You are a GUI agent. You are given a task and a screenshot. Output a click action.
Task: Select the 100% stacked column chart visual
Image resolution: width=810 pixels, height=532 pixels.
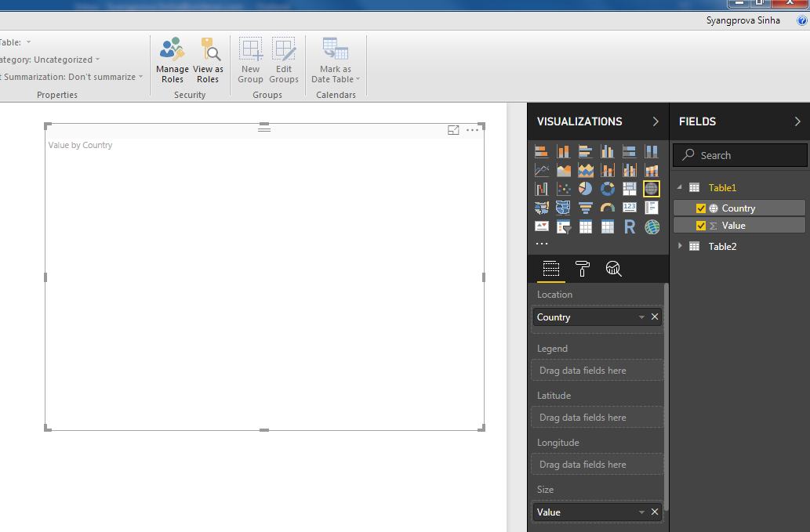(652, 151)
